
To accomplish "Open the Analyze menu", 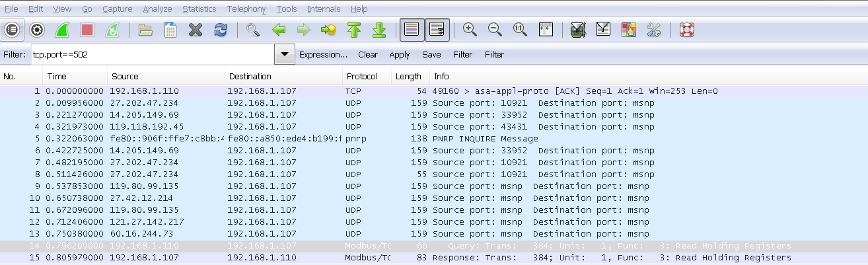I will (157, 9).
